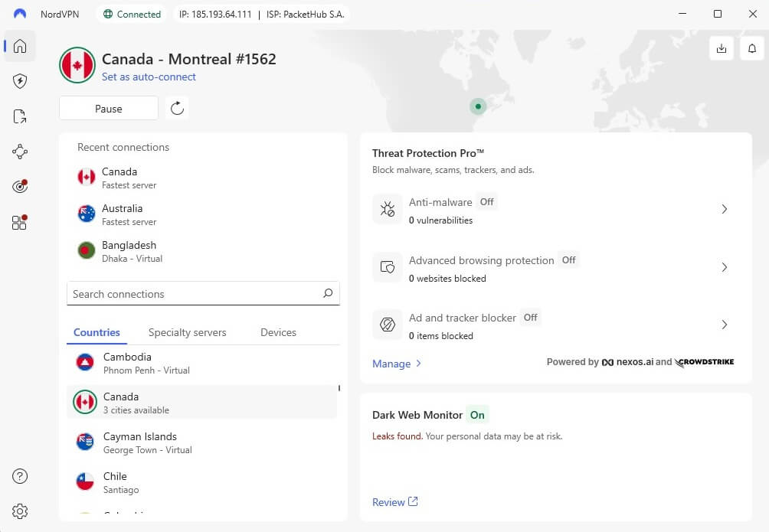
Task: Open Threat Protection Pro Manage link
Action: click(391, 364)
